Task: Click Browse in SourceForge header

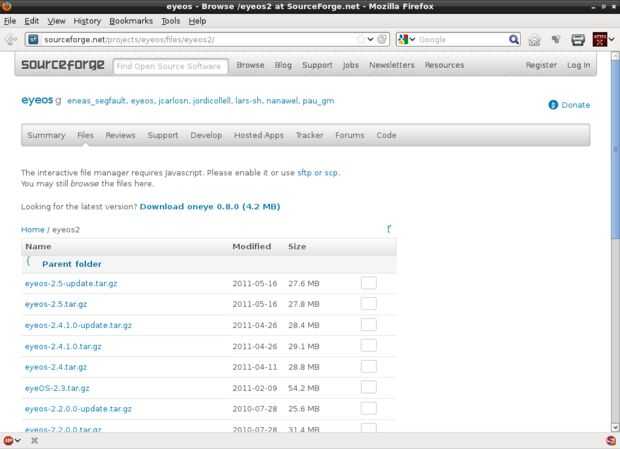Action: [250, 65]
